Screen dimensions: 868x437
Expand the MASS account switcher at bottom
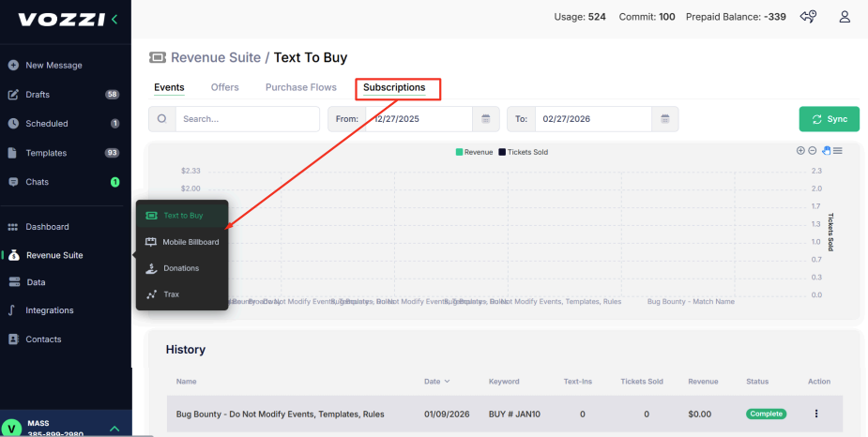coord(114,429)
